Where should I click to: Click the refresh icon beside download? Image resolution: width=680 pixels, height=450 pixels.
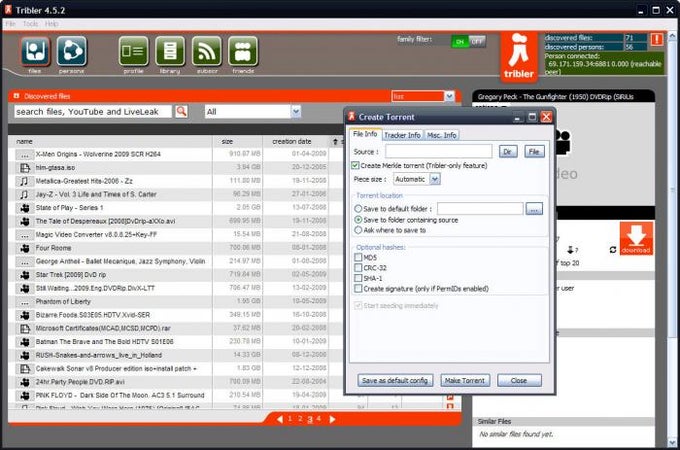click(x=613, y=250)
